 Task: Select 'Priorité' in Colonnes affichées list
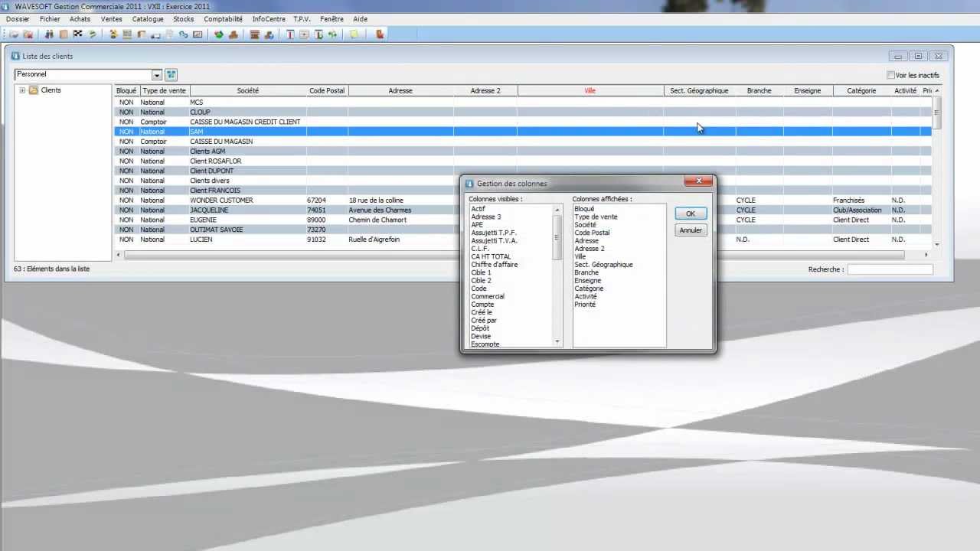[x=585, y=305]
